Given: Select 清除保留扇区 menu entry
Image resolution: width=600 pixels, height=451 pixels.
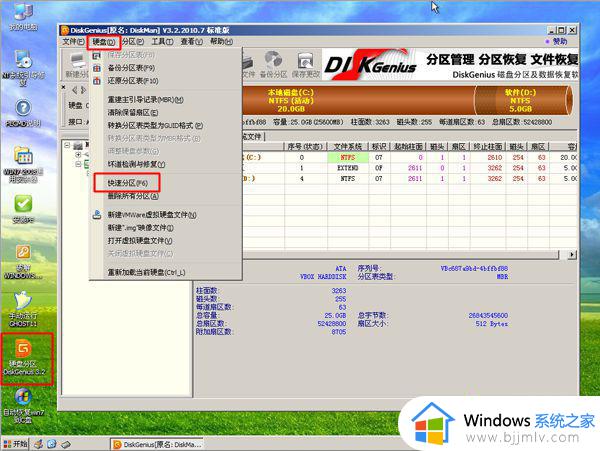Looking at the screenshot, I should coord(133,112).
